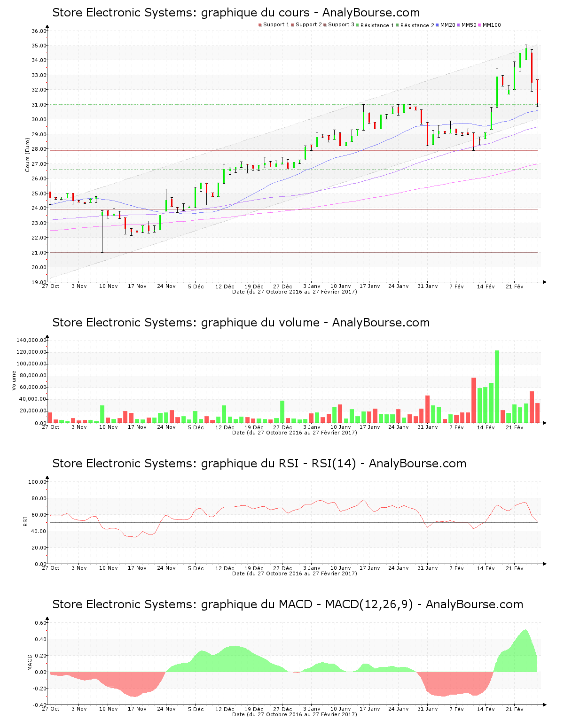This screenshot has width=564, height=728.
Task: Click the tallest green volume bar
Action: (x=497, y=387)
